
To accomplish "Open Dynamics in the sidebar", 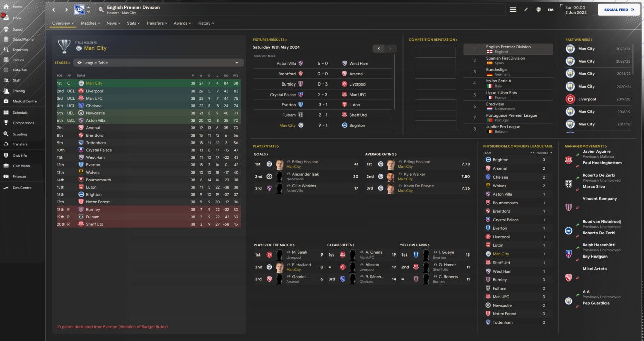I will [x=20, y=50].
